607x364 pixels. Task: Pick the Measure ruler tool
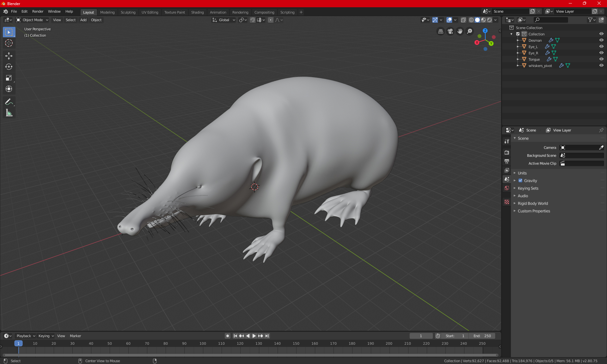9,113
